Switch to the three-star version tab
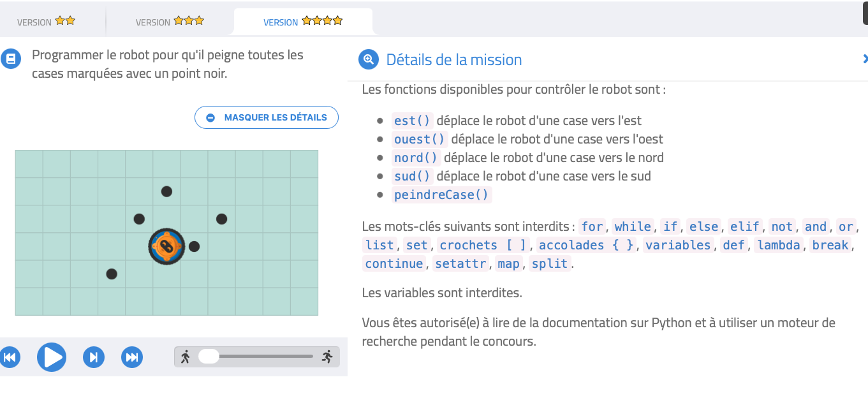Screen dimensions: 868x398 tap(170, 22)
